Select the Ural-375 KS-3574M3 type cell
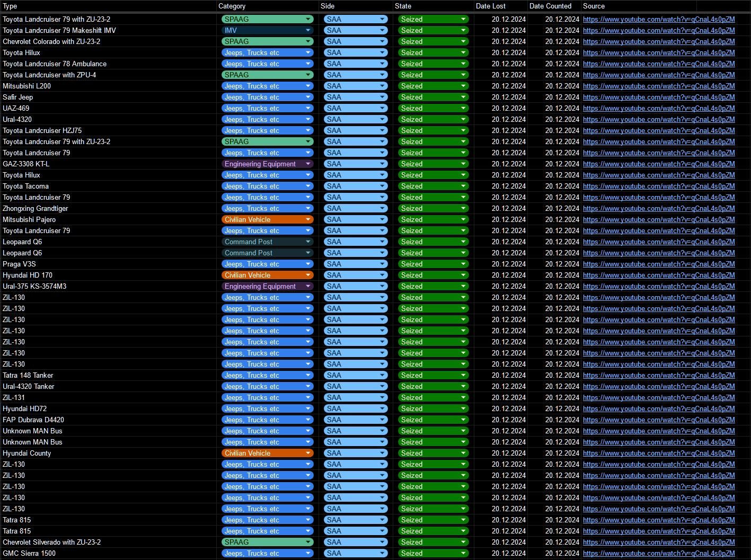This screenshot has height=560, width=751. click(x=108, y=286)
